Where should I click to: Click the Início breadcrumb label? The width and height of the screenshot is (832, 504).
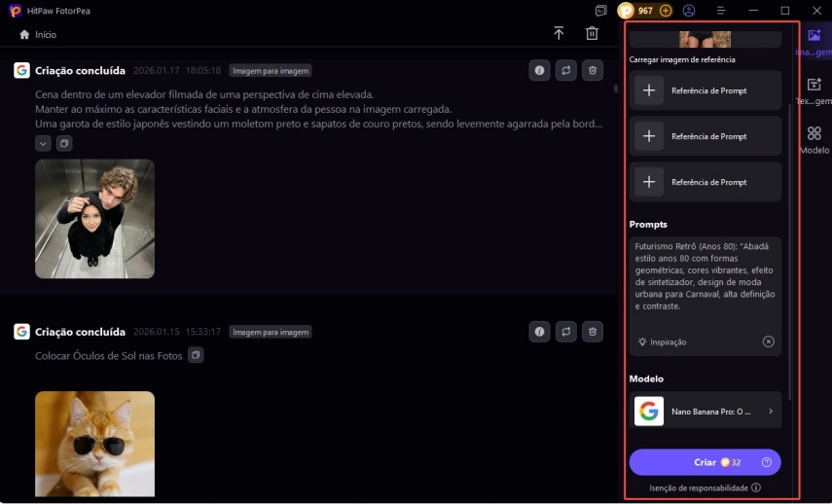(46, 34)
